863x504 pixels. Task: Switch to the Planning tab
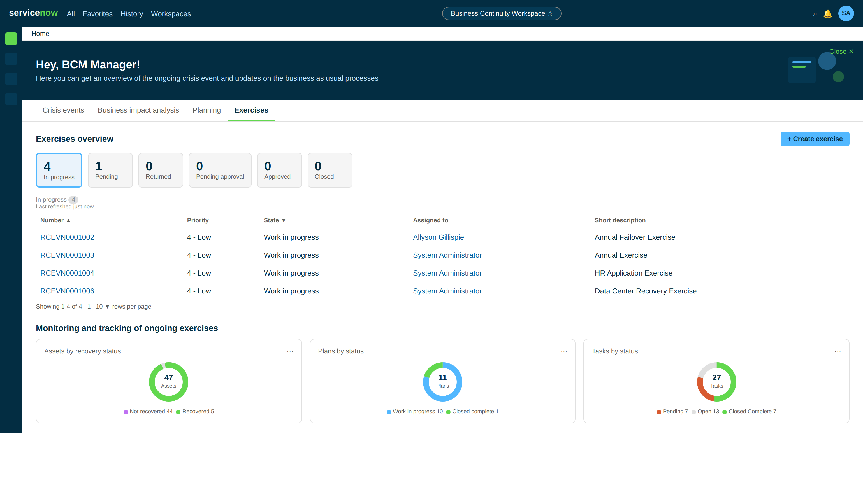click(x=207, y=110)
